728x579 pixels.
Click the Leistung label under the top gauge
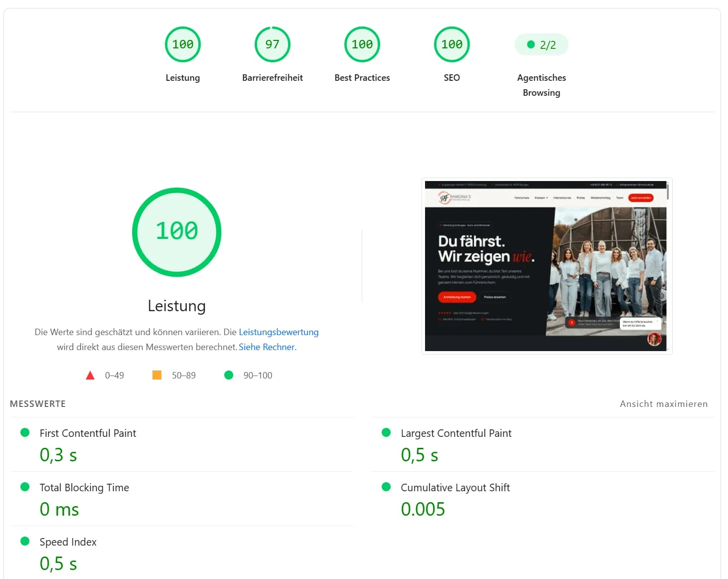click(183, 78)
